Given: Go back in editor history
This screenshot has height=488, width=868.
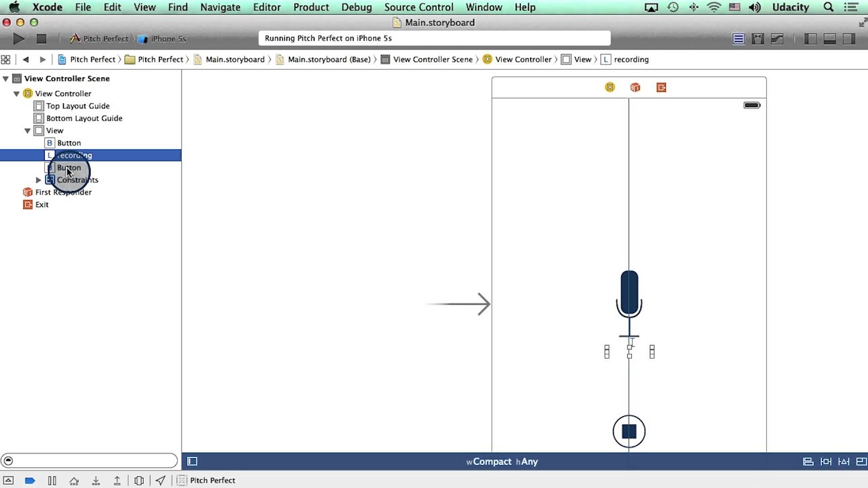Looking at the screenshot, I should (26, 60).
